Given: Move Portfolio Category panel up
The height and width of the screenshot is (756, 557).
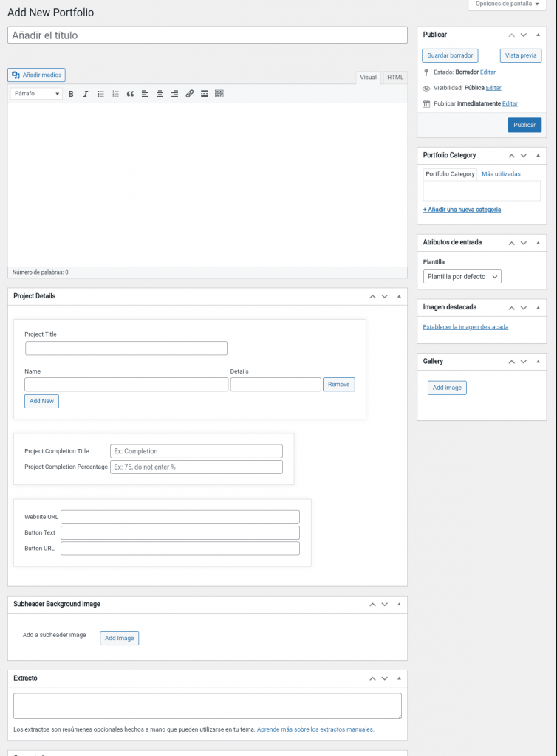Looking at the screenshot, I should pyautogui.click(x=512, y=156).
